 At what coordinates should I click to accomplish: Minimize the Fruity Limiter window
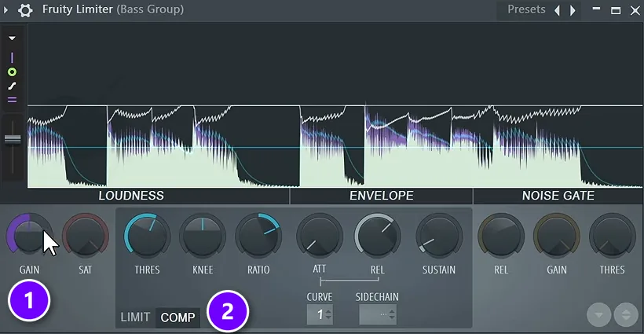596,9
